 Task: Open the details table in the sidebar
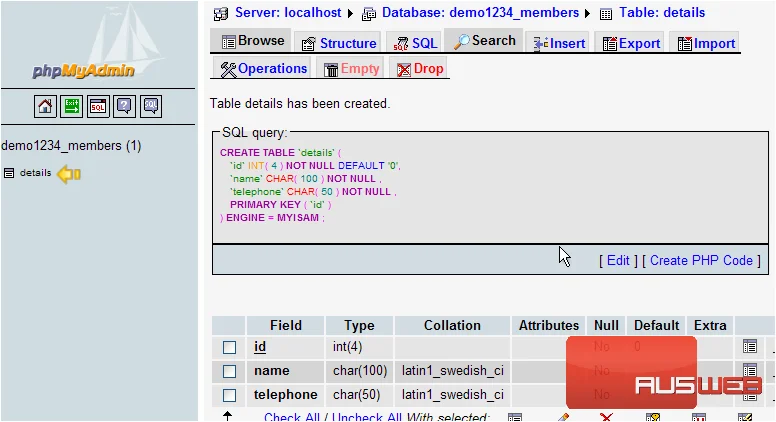coord(35,173)
